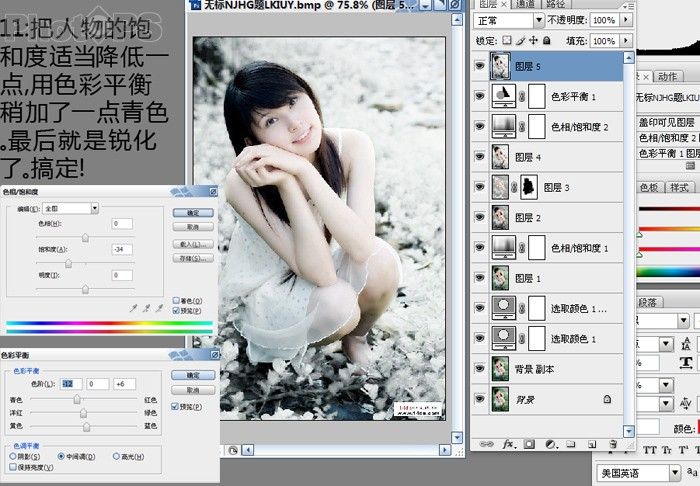Click the 色彩平衡 1 adjustment thumbnail
Screen dimensions: 700x486
504,96
